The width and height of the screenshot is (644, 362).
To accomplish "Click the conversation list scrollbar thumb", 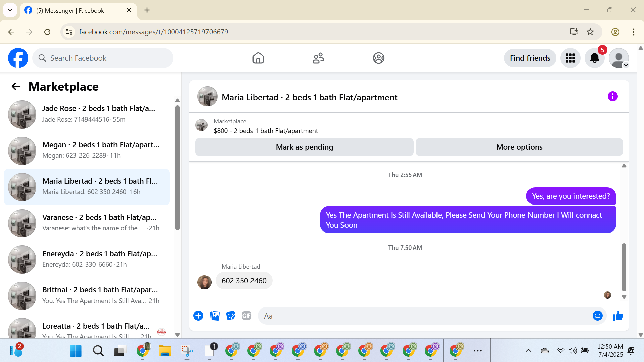I will pos(177,168).
